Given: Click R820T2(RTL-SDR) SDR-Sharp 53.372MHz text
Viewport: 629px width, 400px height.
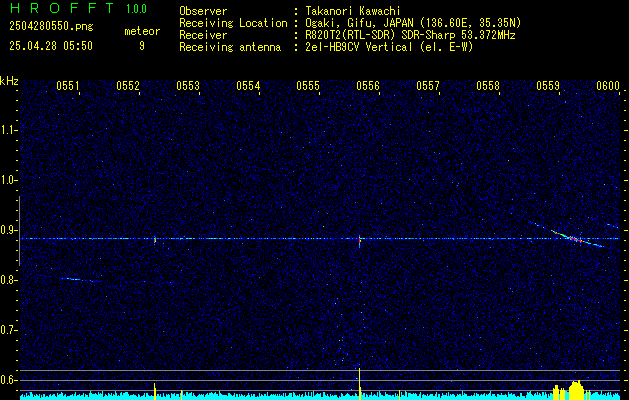Looking at the screenshot, I should tap(410, 35).
